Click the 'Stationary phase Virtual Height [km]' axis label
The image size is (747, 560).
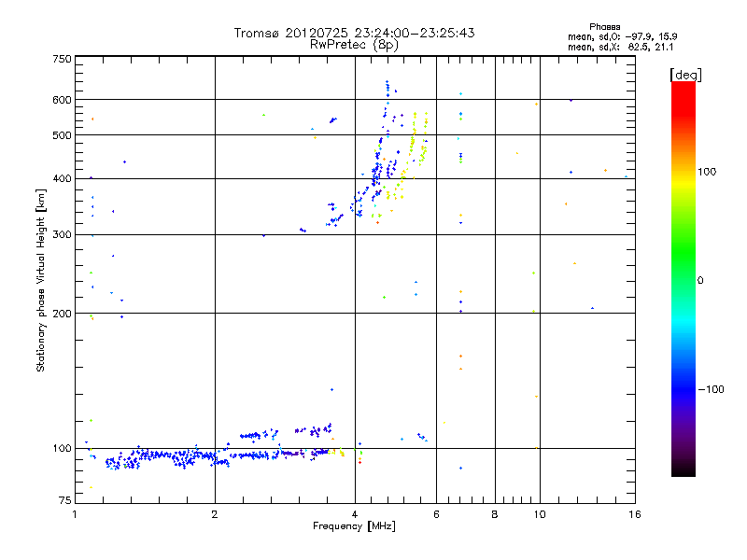41,280
